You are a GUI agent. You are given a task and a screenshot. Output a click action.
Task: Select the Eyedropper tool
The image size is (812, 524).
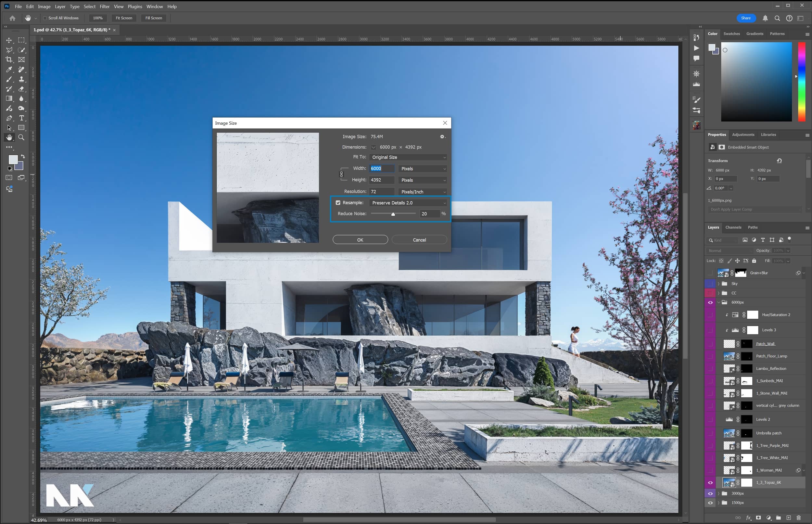(9, 70)
